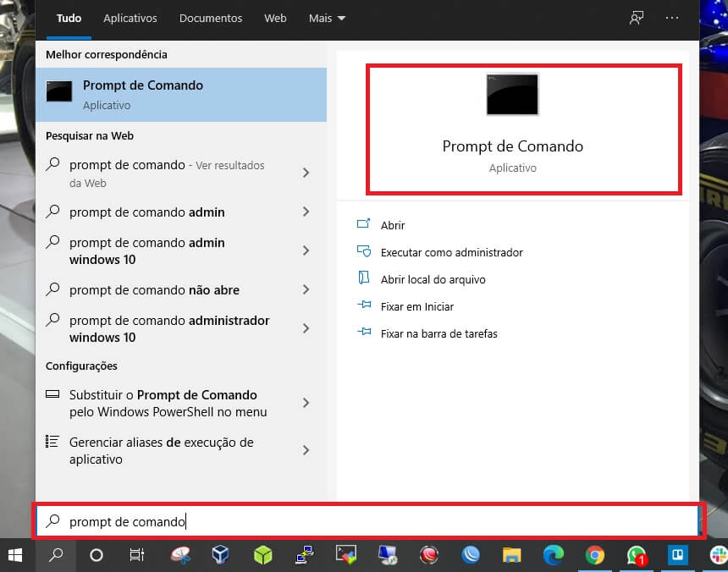The height and width of the screenshot is (572, 728).
Task: Open WhatsApp with the notification badge
Action: 636,555
